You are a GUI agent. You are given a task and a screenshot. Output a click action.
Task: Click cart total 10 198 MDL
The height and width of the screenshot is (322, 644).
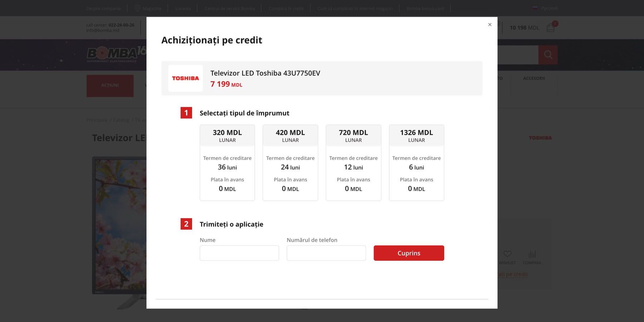coord(524,28)
